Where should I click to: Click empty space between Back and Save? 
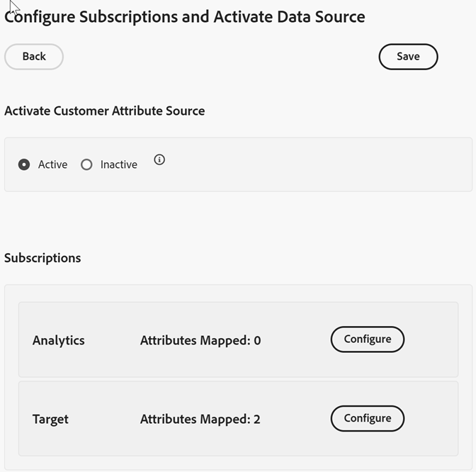pos(220,57)
